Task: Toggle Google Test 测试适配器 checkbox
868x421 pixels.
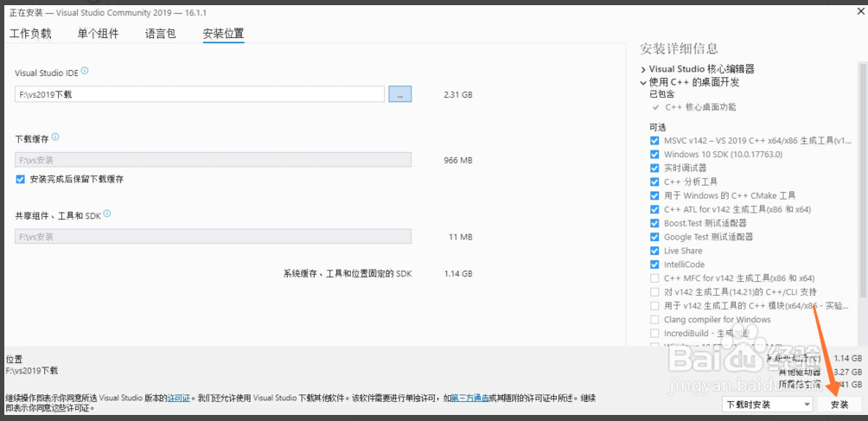Action: (x=654, y=237)
